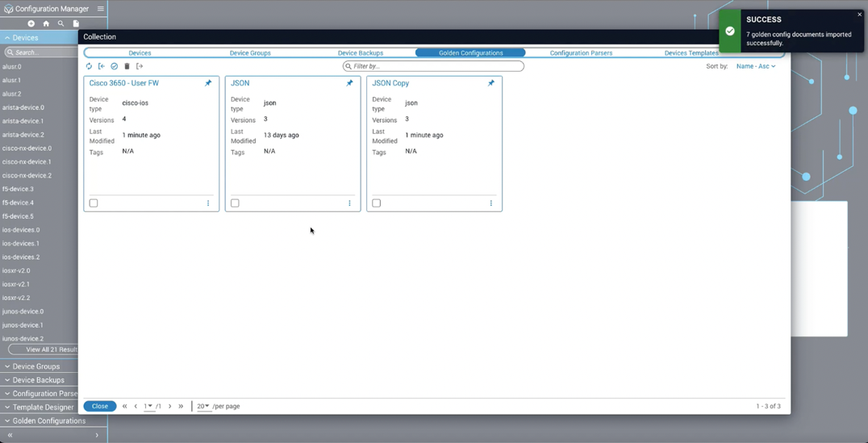Switch to the Configuration Parsers tab
868x443 pixels.
click(x=581, y=53)
